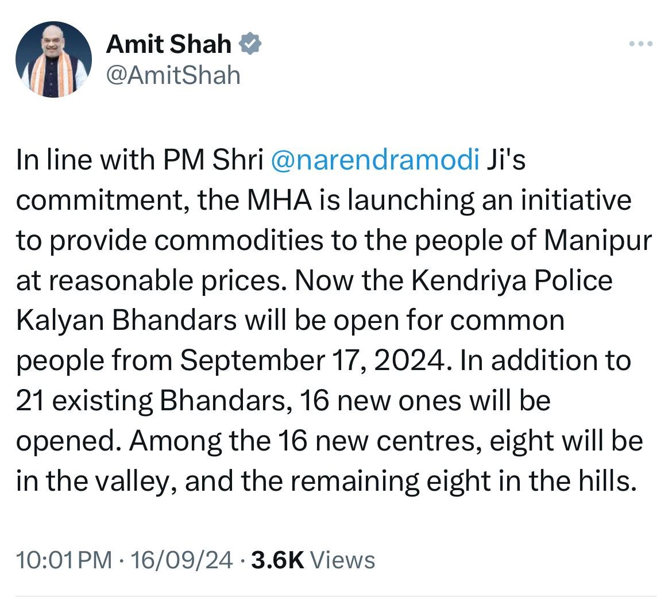
Task: Click the blue verified badge
Action: coord(250,44)
